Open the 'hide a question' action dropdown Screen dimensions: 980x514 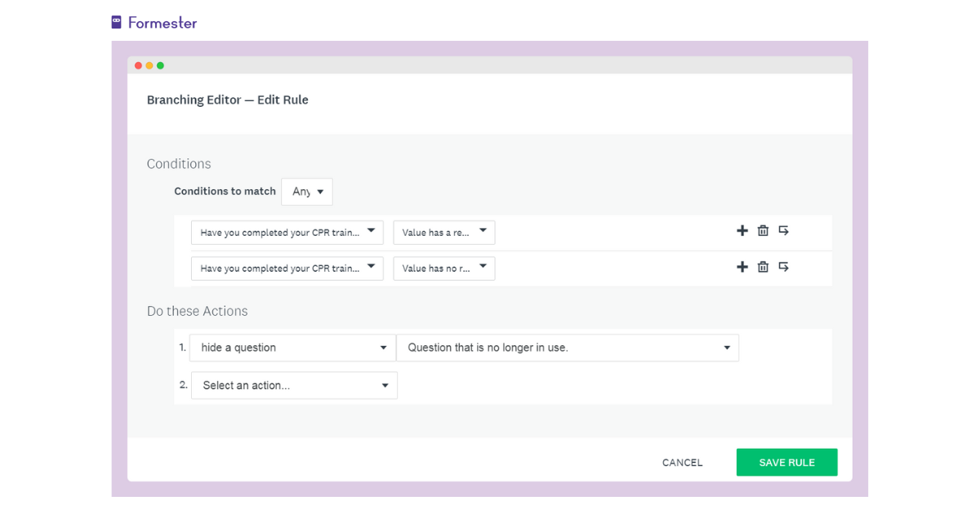[x=292, y=348]
